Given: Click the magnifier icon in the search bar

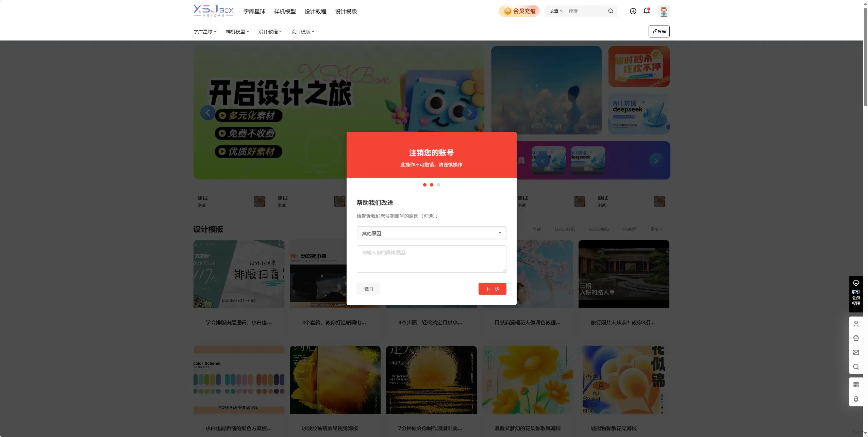Looking at the screenshot, I should [x=611, y=11].
